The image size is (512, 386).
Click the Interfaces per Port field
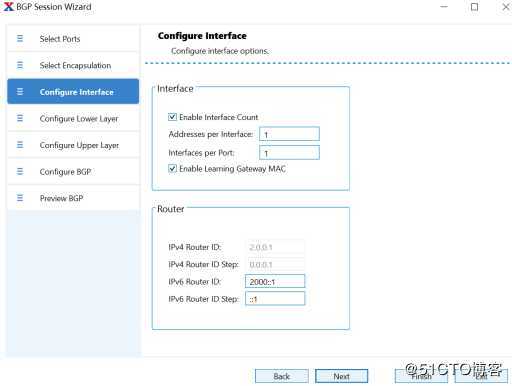pos(289,153)
